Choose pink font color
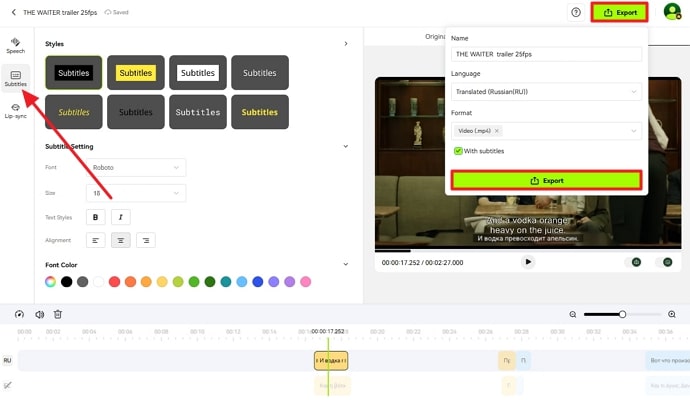Screen dimensions: 690x400 305,282
